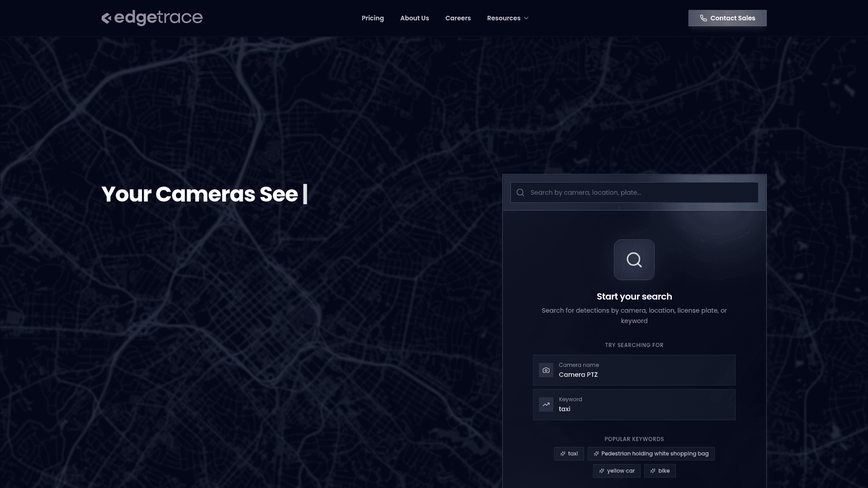
Task: Click the camera icon beside Camera name
Action: coord(546,370)
